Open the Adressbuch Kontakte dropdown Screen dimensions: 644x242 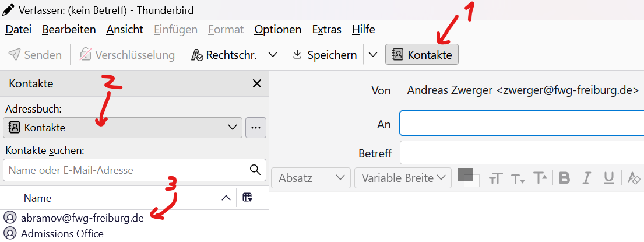122,127
